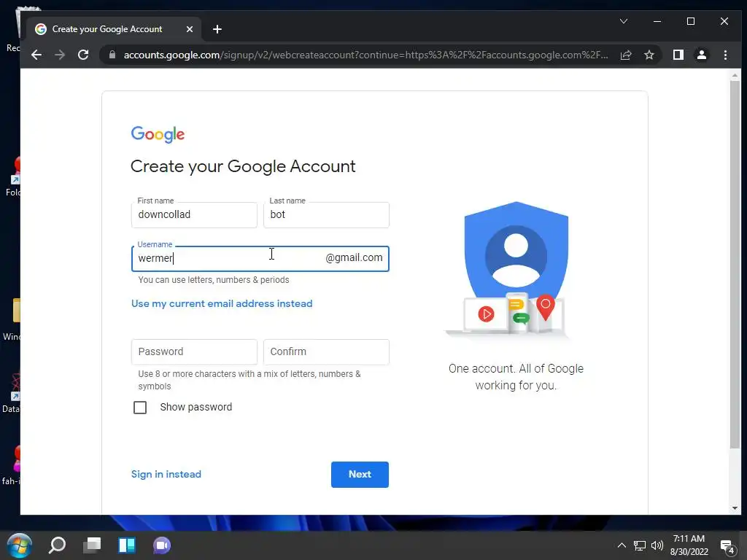This screenshot has height=560, width=747.
Task: Click the 'You can use letters, numbers & periods' hint
Action: (214, 280)
